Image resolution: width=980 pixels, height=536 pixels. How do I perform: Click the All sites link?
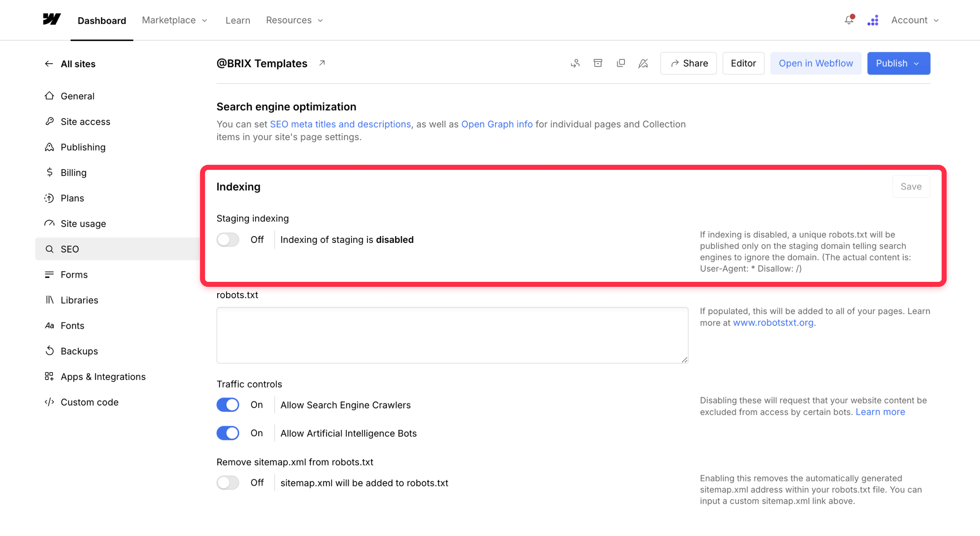pos(78,64)
